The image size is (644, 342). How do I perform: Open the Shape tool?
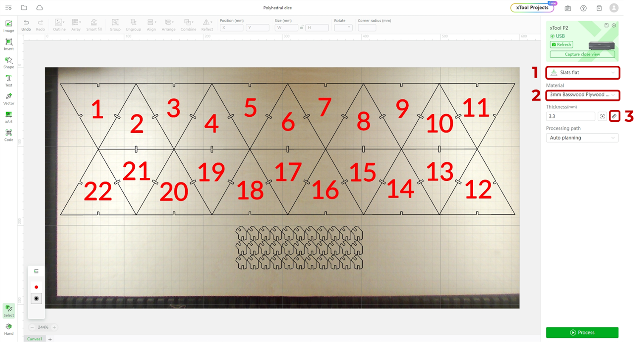(8, 62)
